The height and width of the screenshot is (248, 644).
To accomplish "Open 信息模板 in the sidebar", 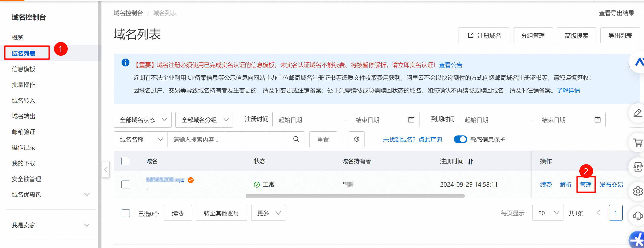I will (x=23, y=69).
